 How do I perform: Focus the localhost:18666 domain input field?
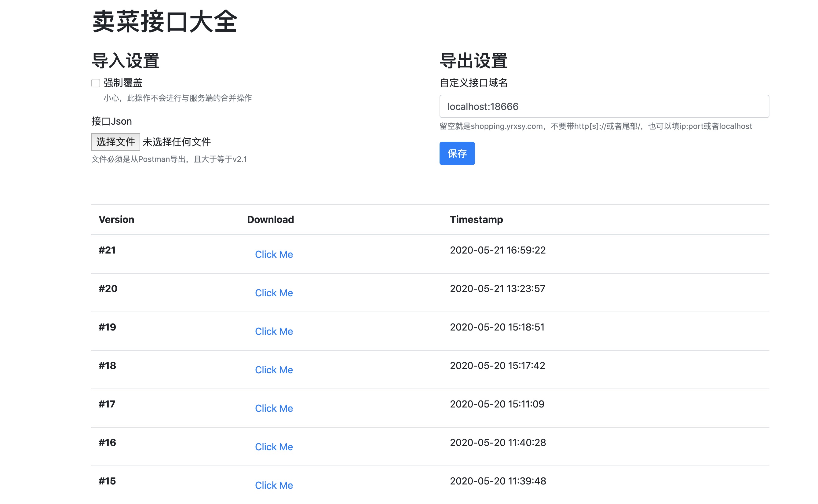(604, 106)
